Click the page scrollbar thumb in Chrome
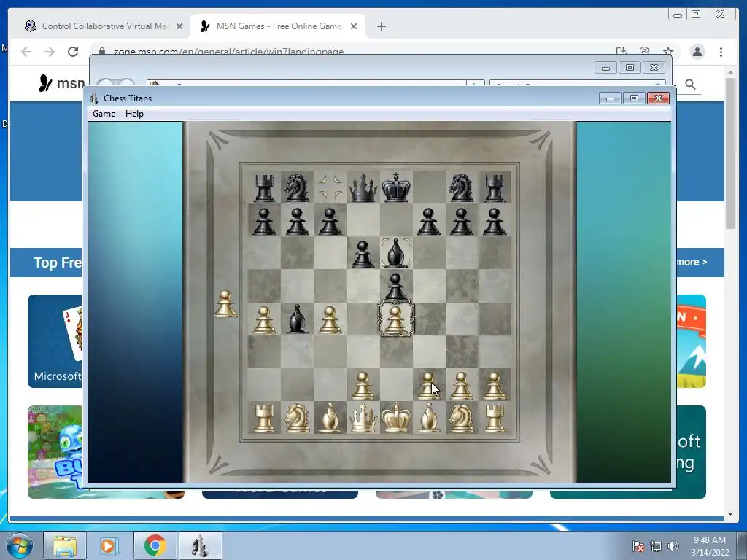Image resolution: width=747 pixels, height=560 pixels. click(x=730, y=153)
